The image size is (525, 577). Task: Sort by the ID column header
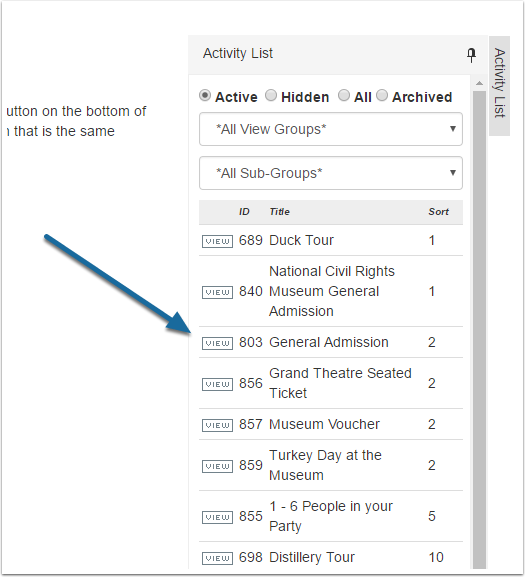pos(244,212)
